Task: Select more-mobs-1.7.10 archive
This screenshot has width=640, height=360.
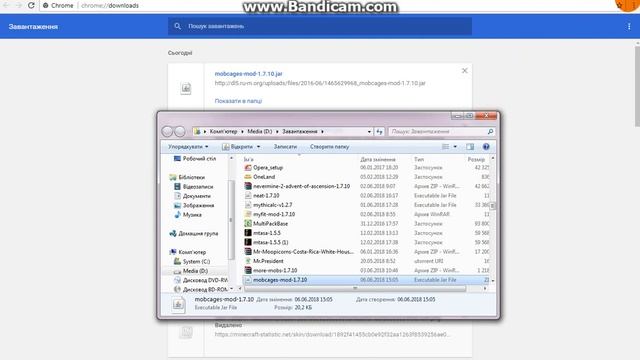Action: (271, 270)
